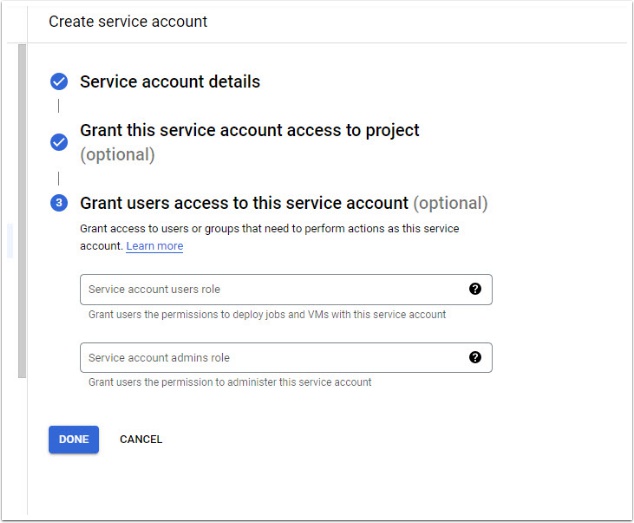Click the (optional) label under project access step
The image size is (634, 523).
click(117, 155)
